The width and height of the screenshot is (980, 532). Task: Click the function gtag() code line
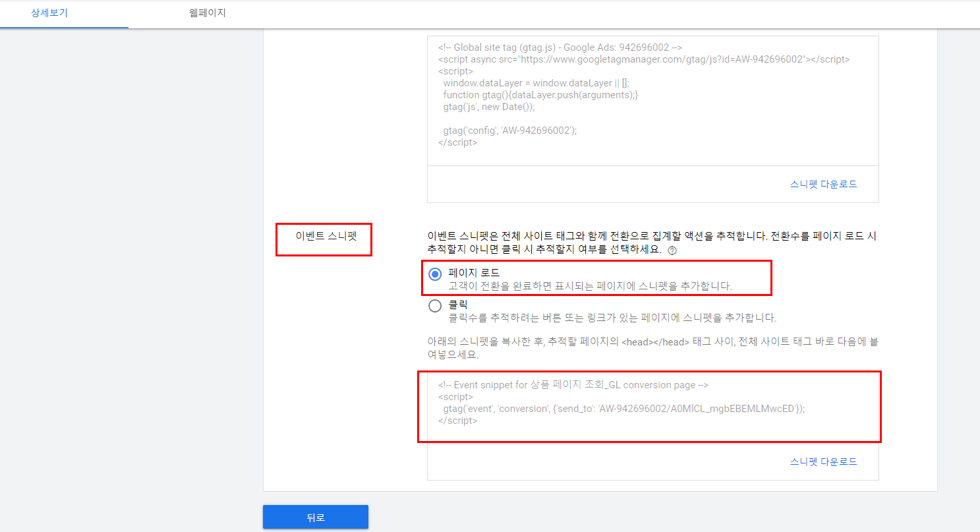(540, 95)
